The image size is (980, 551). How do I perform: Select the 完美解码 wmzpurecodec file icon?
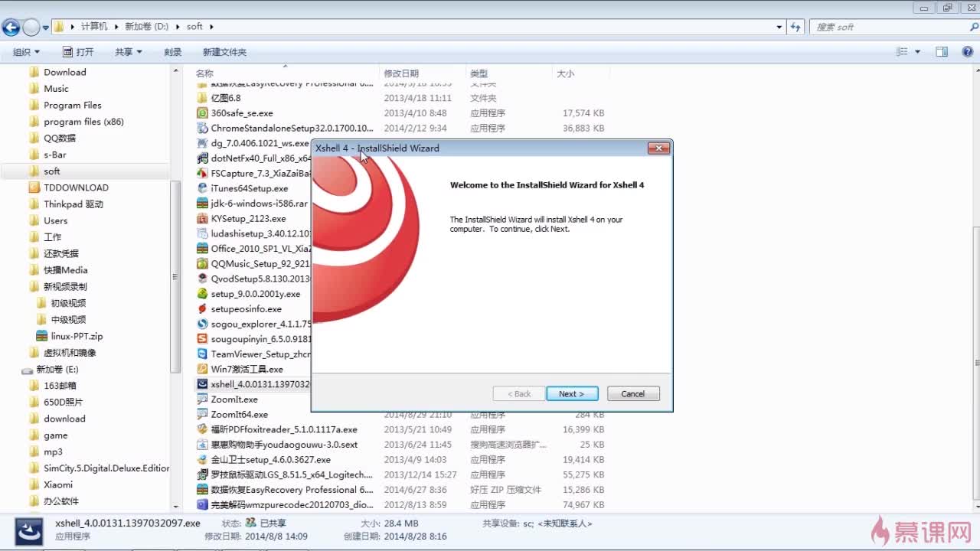coord(202,505)
